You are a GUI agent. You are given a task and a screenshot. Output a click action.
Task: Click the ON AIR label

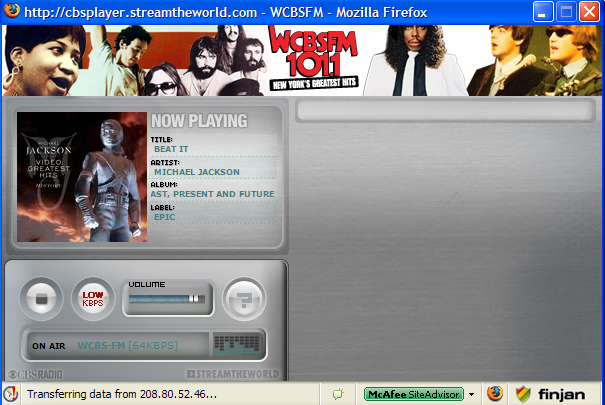point(49,346)
